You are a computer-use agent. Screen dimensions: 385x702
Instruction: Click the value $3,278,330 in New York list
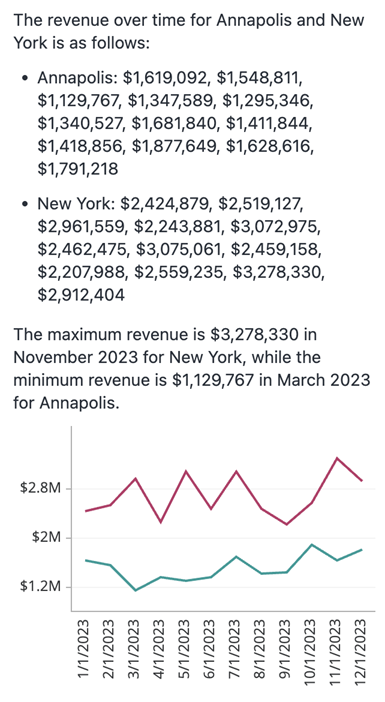click(278, 272)
